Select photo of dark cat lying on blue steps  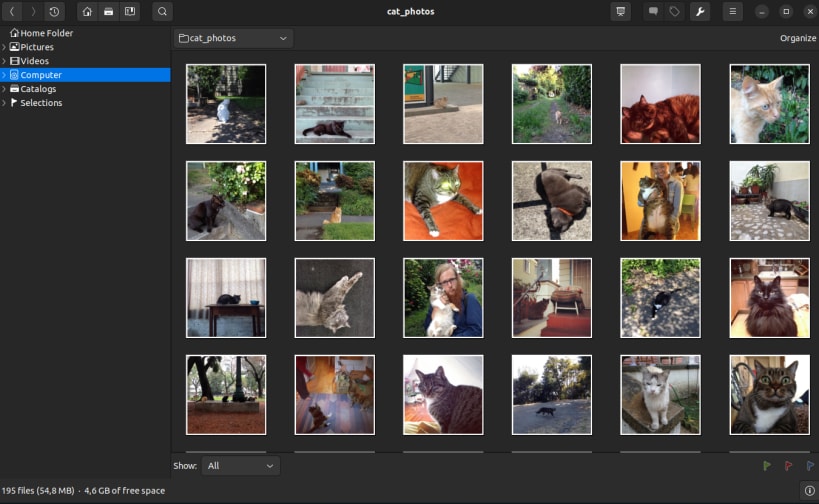coord(334,104)
